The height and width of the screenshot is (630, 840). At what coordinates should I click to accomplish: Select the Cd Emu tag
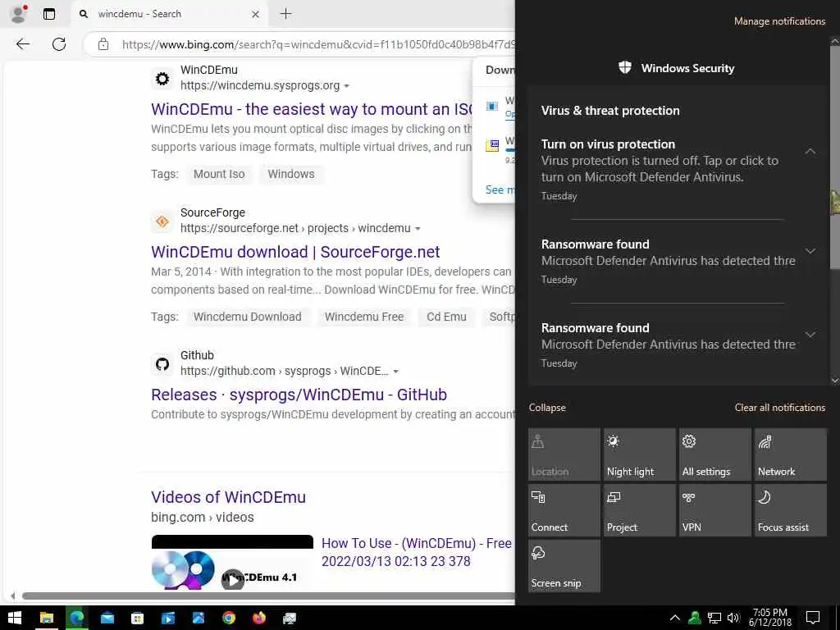click(x=446, y=317)
